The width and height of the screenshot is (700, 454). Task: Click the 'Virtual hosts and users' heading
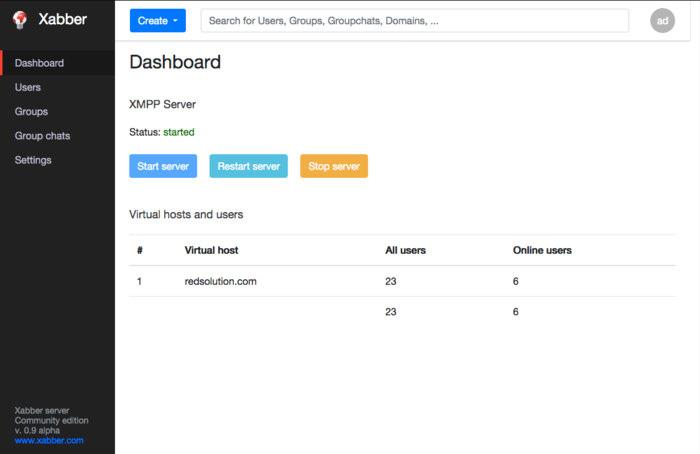pyautogui.click(x=186, y=214)
